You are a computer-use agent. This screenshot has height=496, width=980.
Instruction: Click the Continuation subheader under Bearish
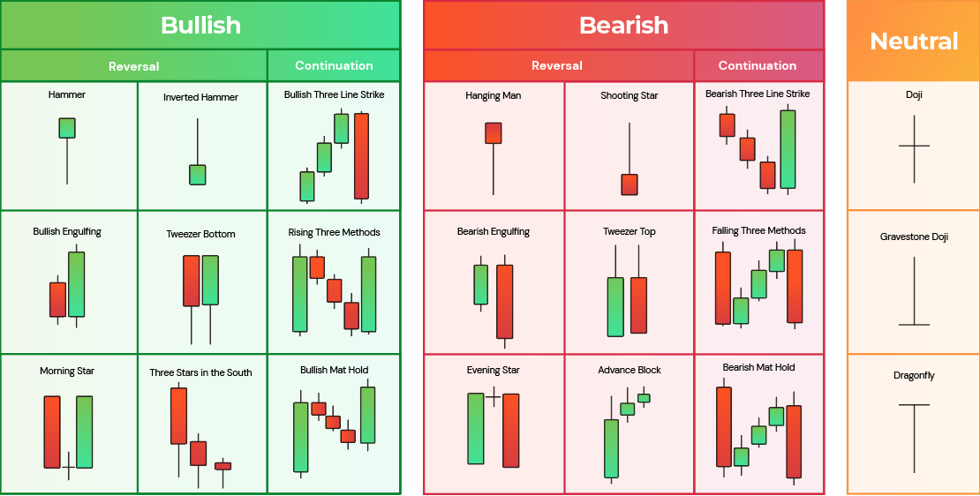[x=758, y=65]
